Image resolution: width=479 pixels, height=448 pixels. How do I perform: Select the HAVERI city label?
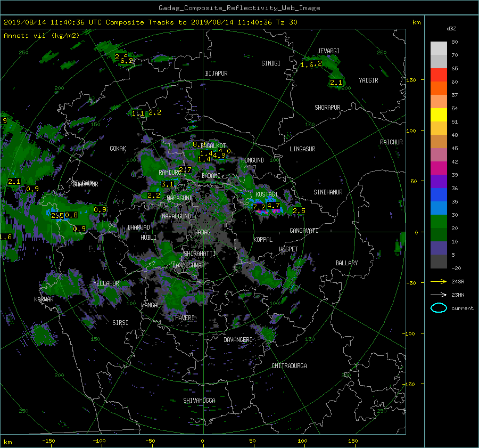(185, 318)
